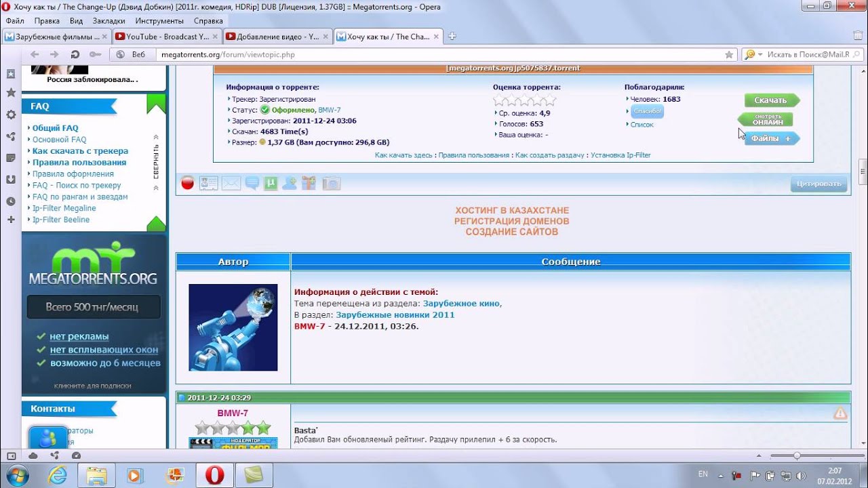
Task: Open the Закладки menu
Action: (109, 21)
